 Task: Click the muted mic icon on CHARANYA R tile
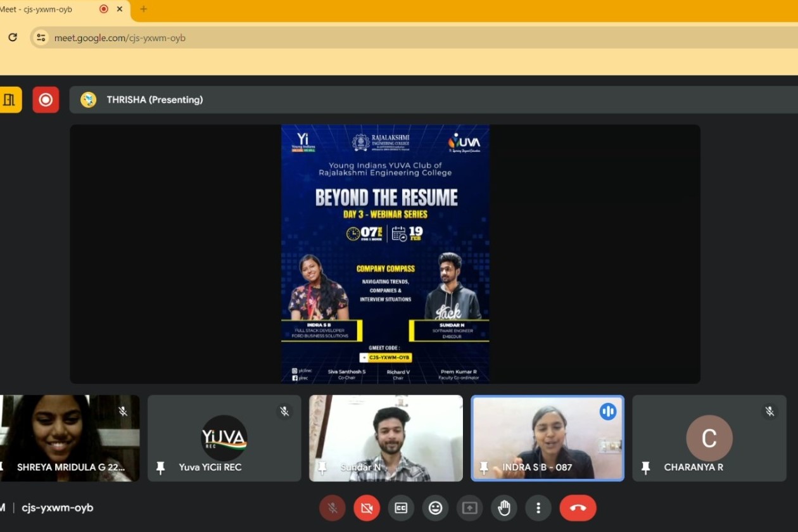point(769,412)
